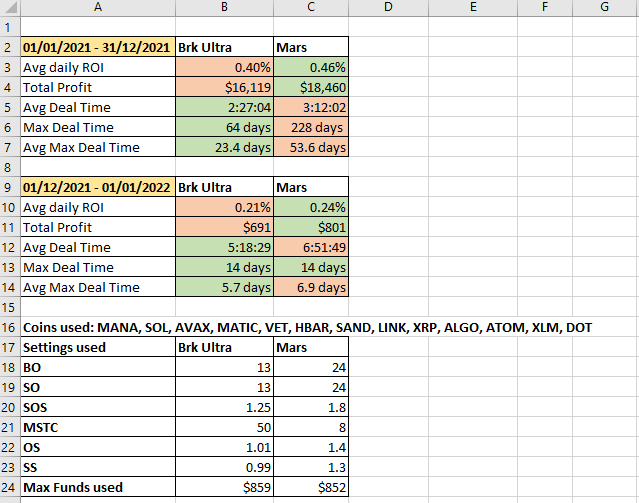
Task: Select BO value 13 for Brk Ultra
Action: click(225, 366)
